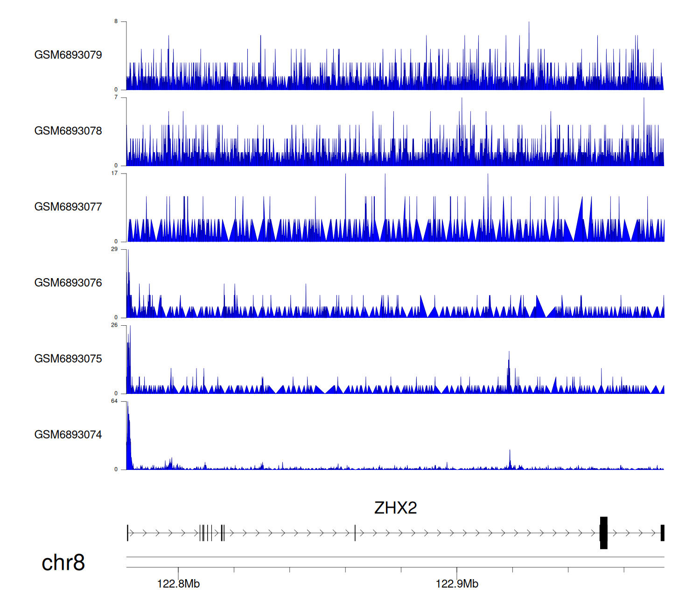Click the ZHX2 gene name label
Viewport: 700px width, 616px height.
tap(395, 508)
